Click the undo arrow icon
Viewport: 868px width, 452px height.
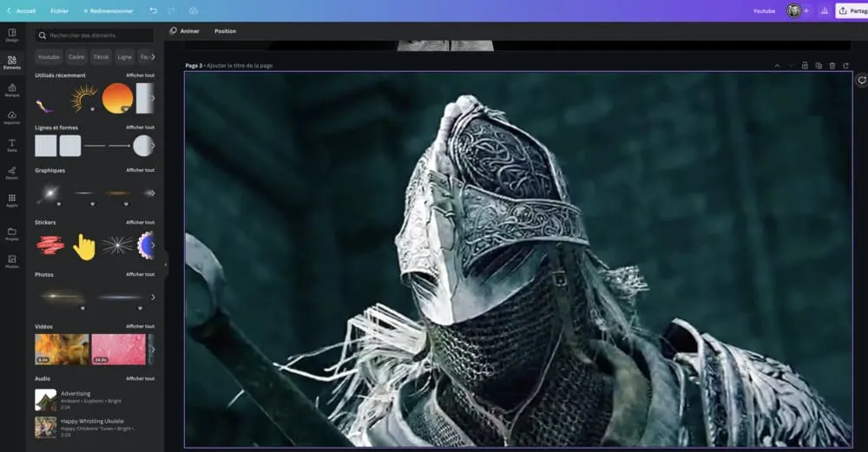click(x=154, y=10)
